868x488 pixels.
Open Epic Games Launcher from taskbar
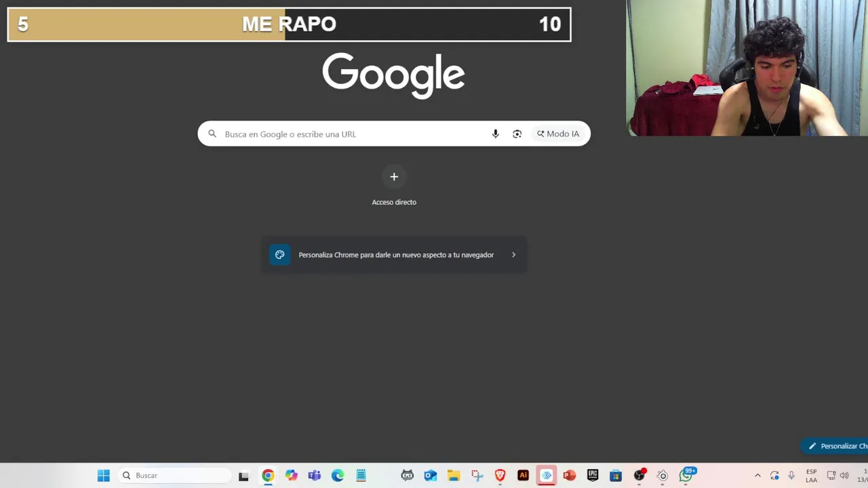pyautogui.click(x=593, y=476)
